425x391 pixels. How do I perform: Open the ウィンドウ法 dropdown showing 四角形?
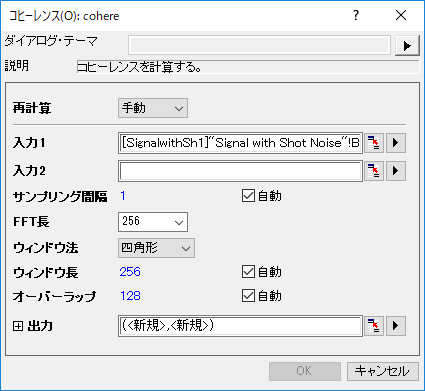coord(156,248)
